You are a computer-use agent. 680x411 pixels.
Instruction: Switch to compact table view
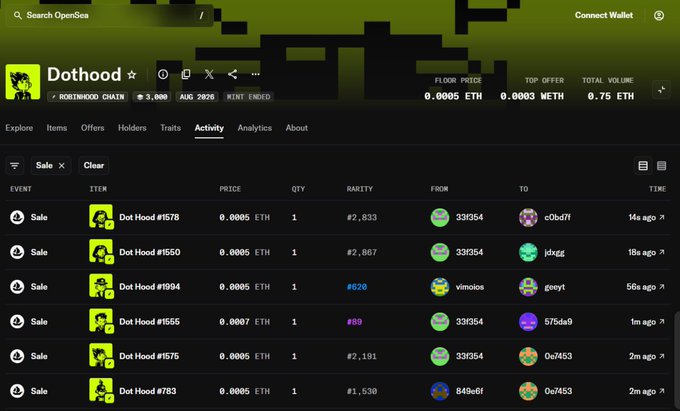coord(661,166)
